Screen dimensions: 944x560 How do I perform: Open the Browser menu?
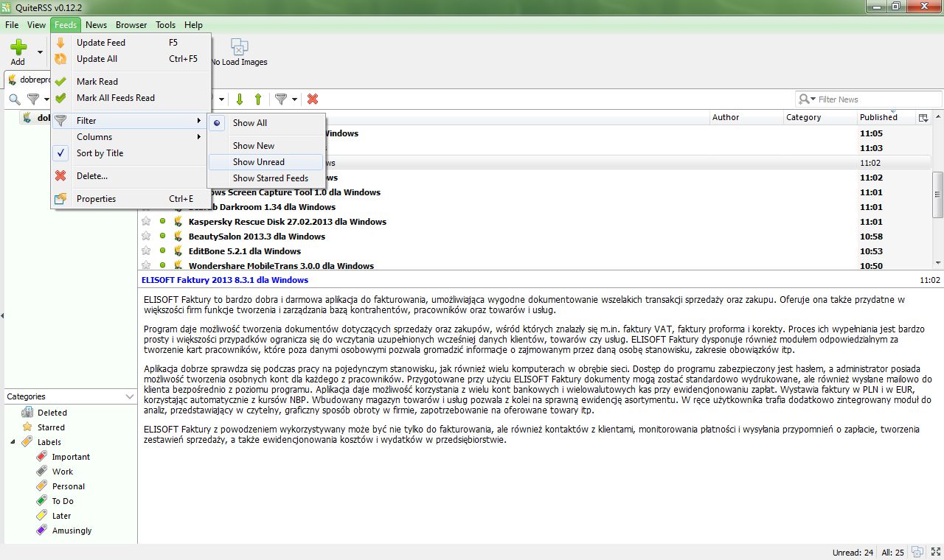pos(131,25)
